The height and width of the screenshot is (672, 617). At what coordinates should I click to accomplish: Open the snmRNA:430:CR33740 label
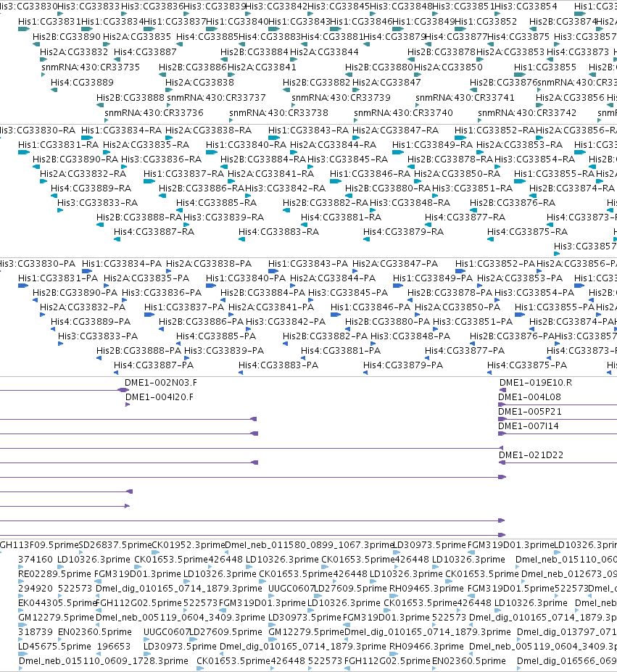403,112
